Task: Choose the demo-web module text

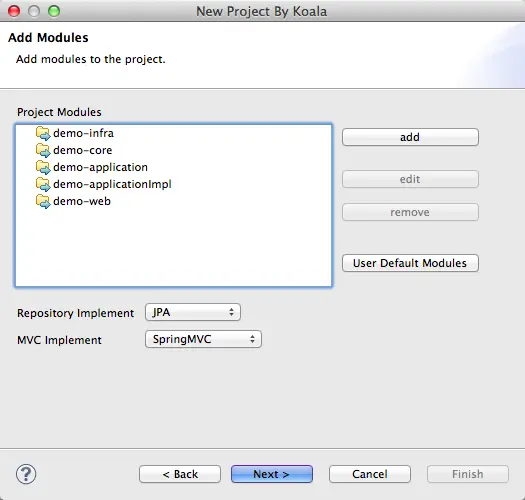Action: [x=82, y=201]
